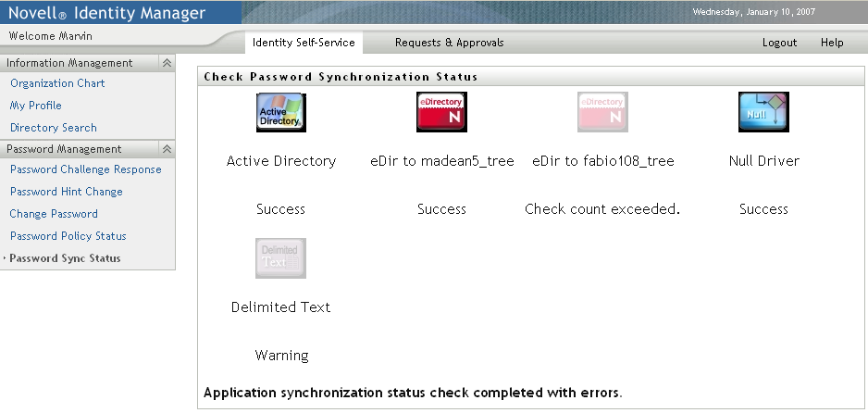Click the date 'Wednesday, January 10, 2007'
The height and width of the screenshot is (413, 868).
(x=754, y=12)
